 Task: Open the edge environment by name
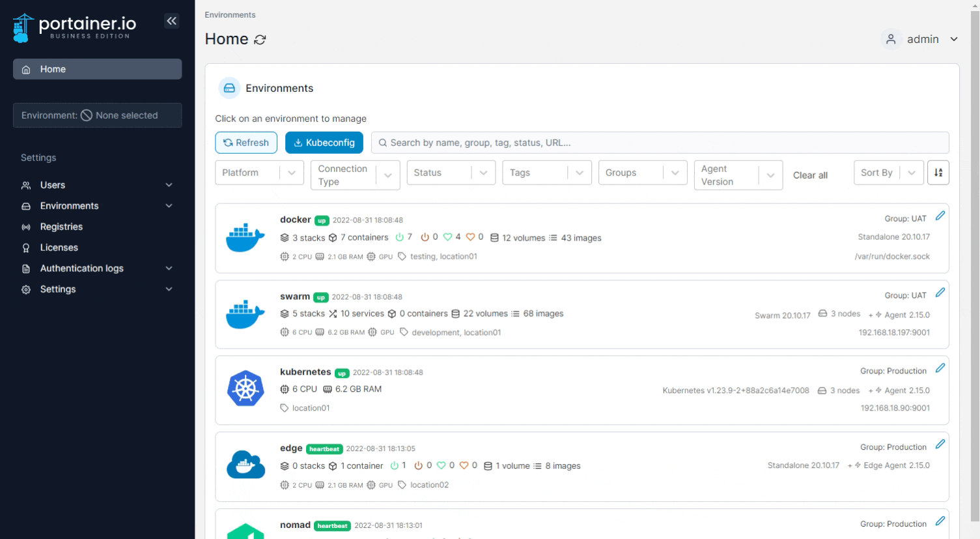click(291, 448)
